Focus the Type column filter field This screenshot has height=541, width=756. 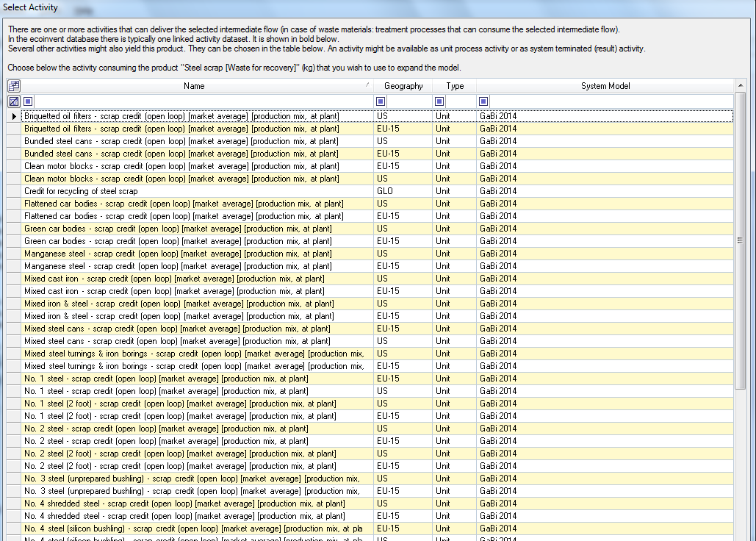(461, 101)
